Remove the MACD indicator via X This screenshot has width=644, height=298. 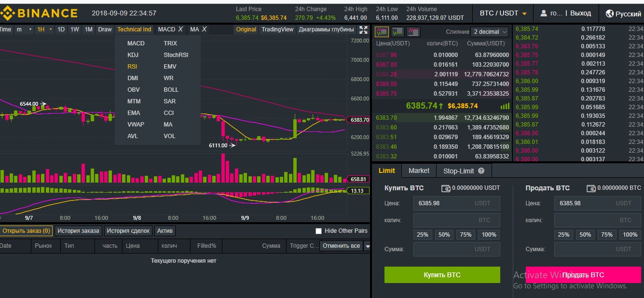tap(180, 29)
